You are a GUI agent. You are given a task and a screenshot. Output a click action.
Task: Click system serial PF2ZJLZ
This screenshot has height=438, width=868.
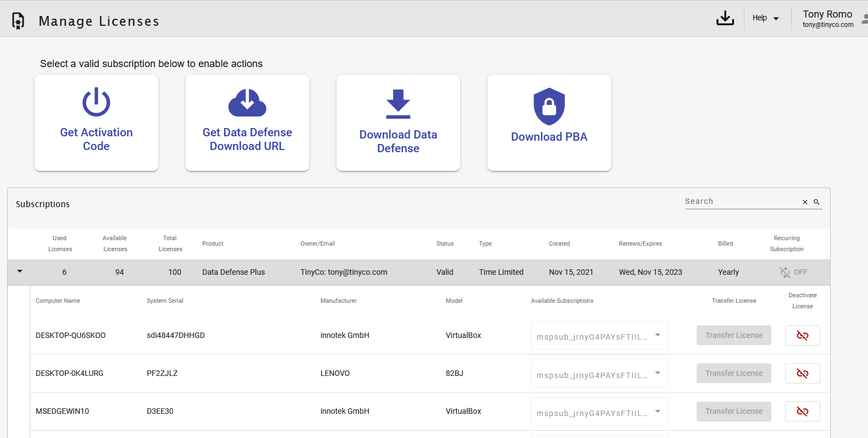click(x=162, y=373)
